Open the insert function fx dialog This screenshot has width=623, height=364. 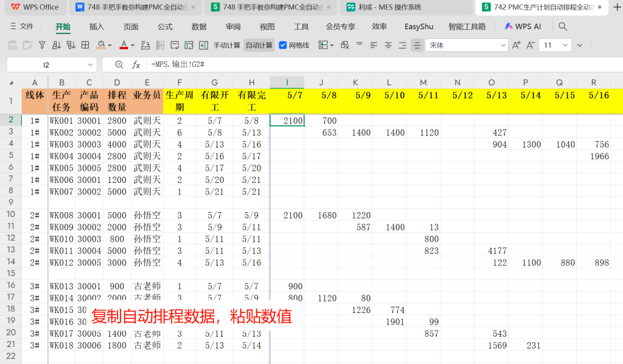coord(136,64)
